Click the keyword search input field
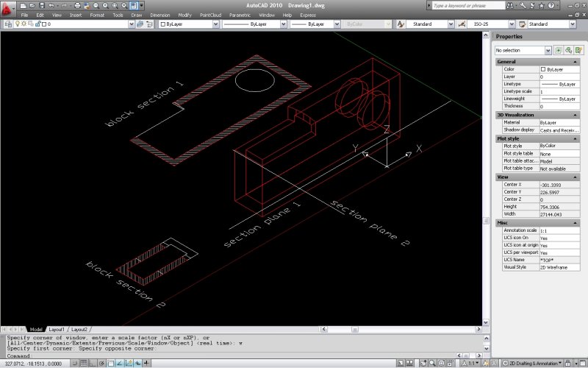The image size is (588, 368). click(x=468, y=6)
